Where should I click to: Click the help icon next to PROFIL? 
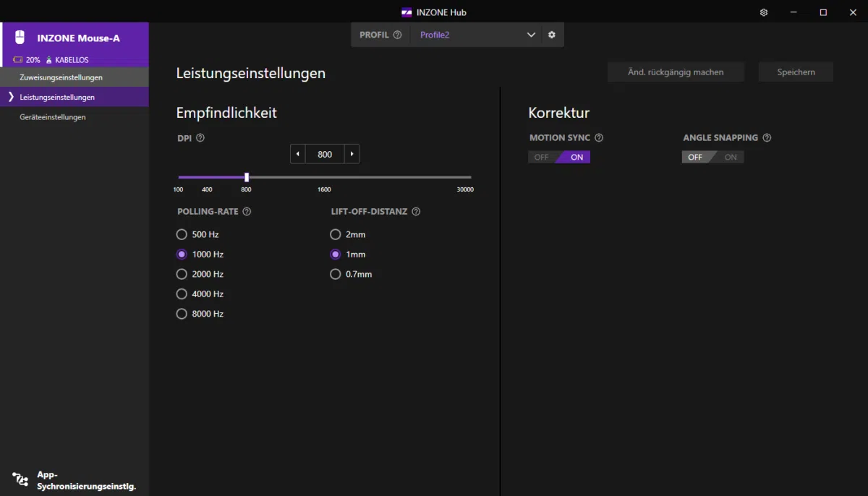[x=397, y=35]
